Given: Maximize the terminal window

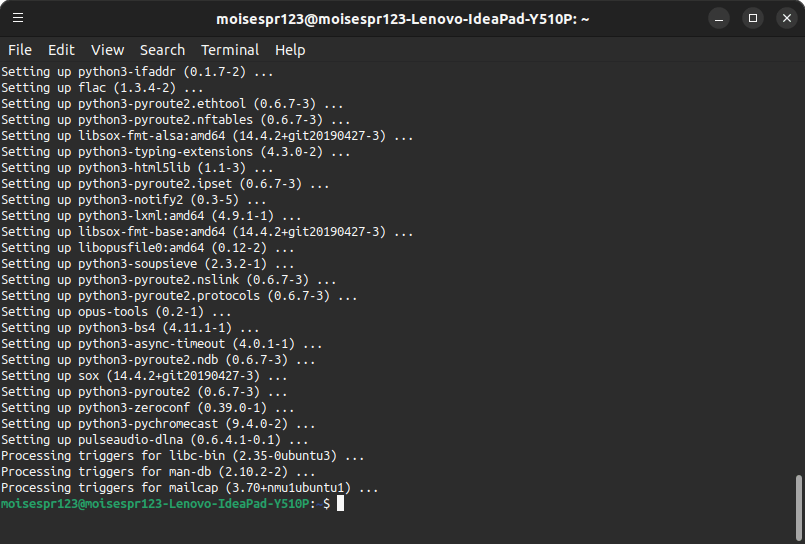Looking at the screenshot, I should pos(753,18).
